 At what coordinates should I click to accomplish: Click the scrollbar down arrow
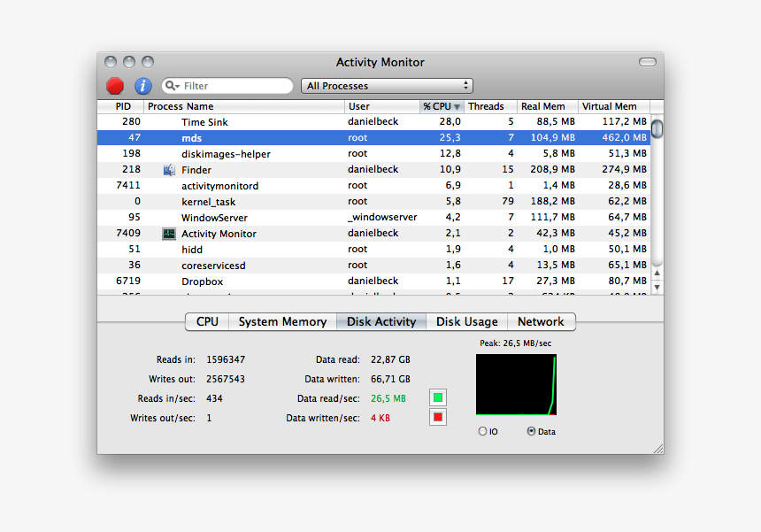pos(657,288)
